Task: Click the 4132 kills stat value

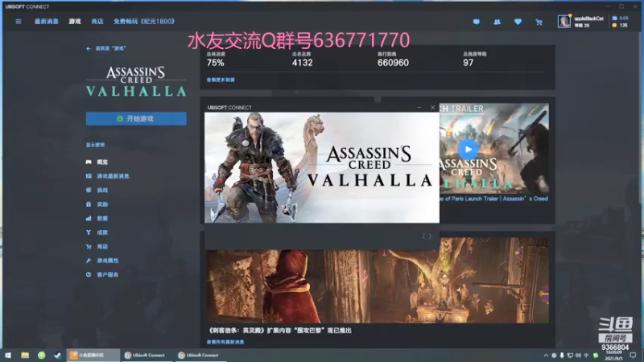Action: click(303, 63)
